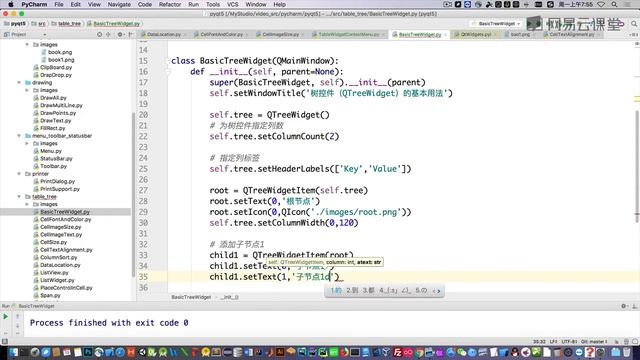Click the line 16 fold marker in gutter

(x=168, y=72)
